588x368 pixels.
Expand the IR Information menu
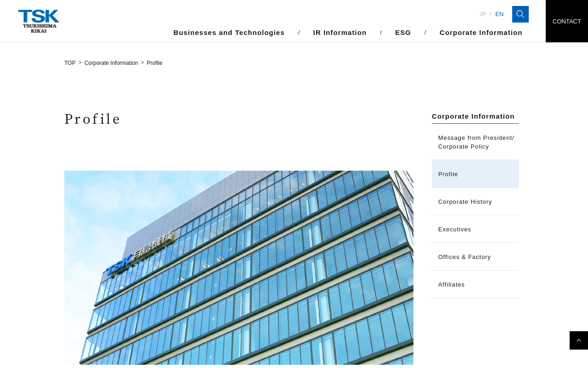point(339,33)
